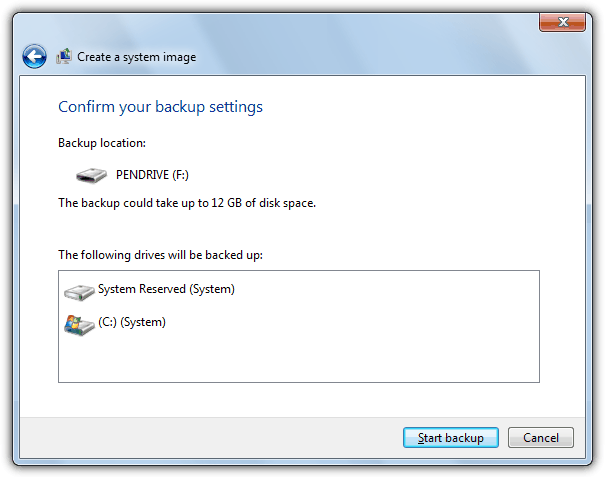Click the Windows C: drive icon
605x477 pixels.
pos(78,324)
